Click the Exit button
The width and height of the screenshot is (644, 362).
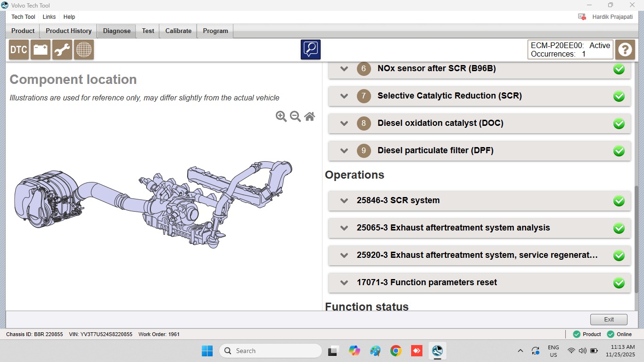(609, 320)
